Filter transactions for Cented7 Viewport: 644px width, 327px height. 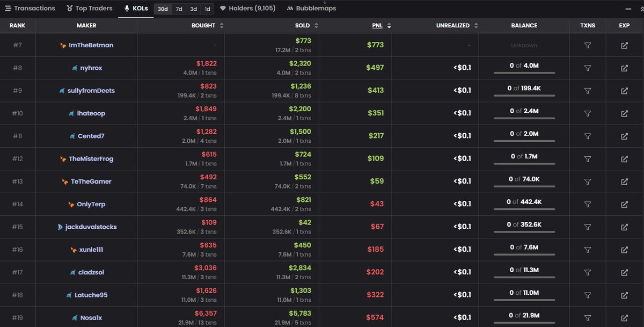[588, 136]
